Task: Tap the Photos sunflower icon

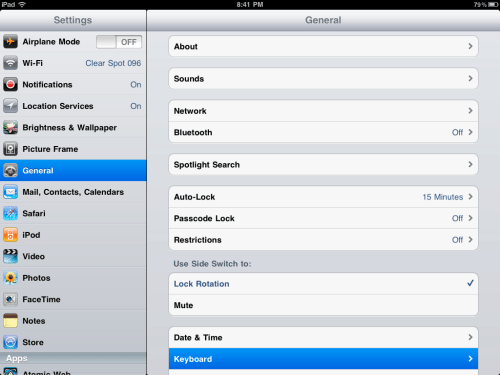Action: [x=10, y=278]
